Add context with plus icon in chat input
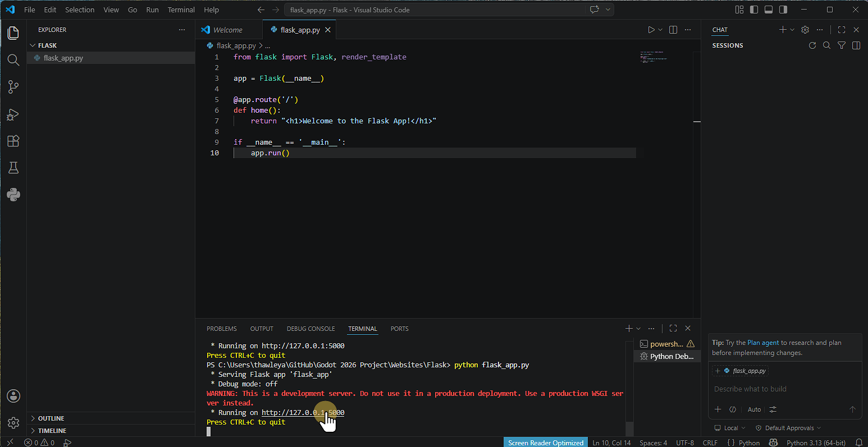 pyautogui.click(x=718, y=409)
